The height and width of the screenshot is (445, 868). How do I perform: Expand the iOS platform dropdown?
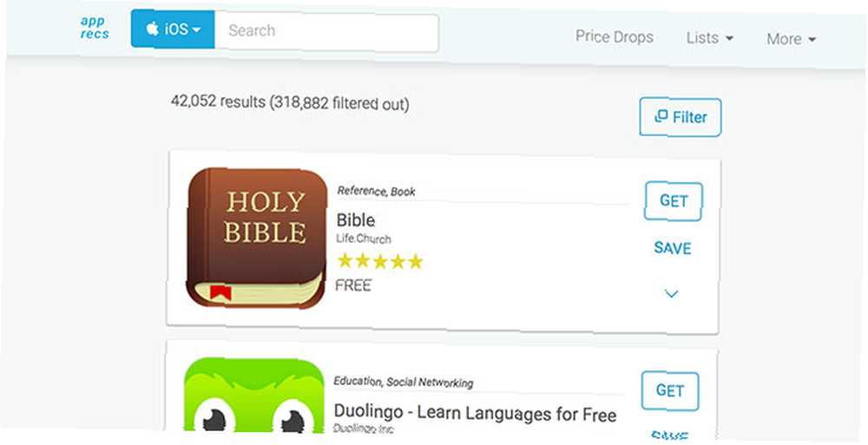[x=173, y=29]
